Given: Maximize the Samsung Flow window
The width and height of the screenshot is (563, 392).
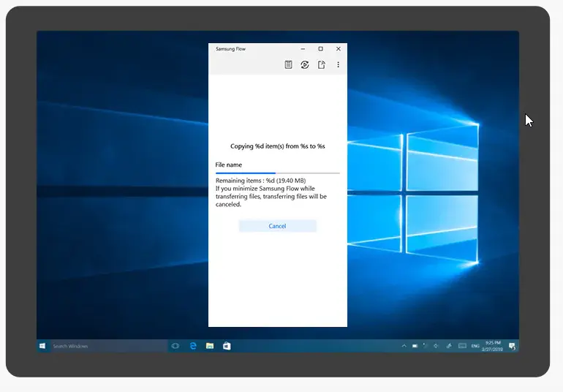Looking at the screenshot, I should click(x=321, y=49).
